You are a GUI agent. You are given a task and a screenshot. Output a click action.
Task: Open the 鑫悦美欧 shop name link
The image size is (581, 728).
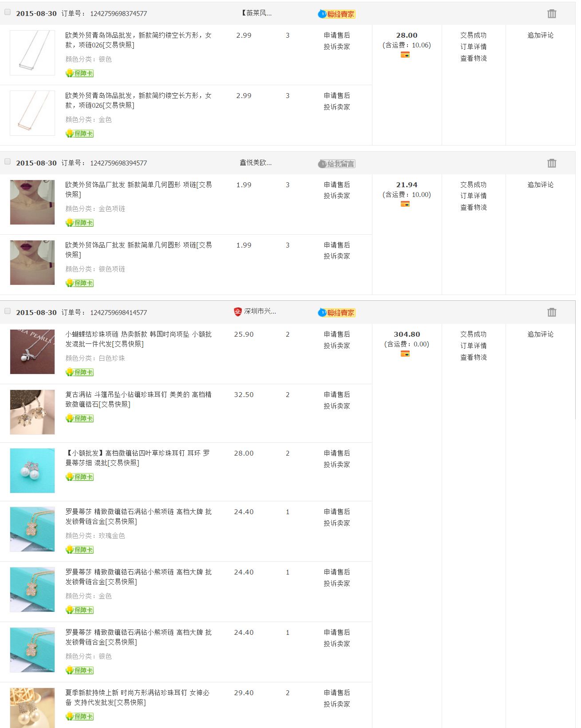tap(256, 162)
